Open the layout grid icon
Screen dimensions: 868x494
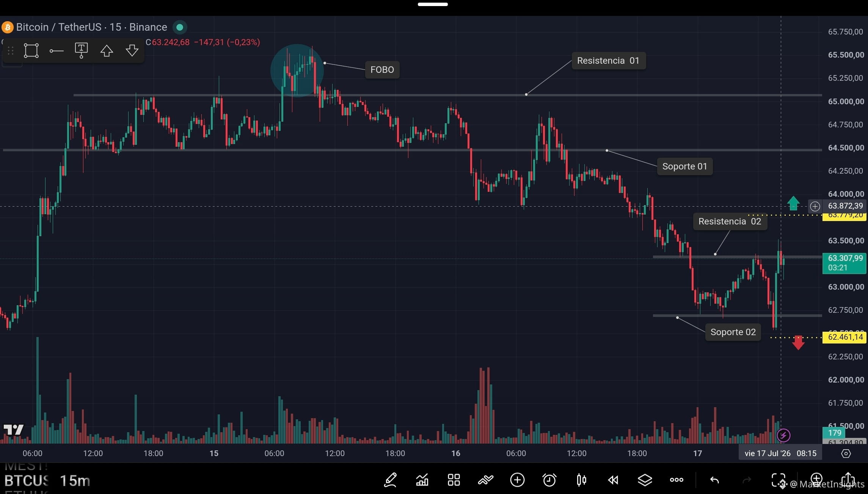(454, 480)
